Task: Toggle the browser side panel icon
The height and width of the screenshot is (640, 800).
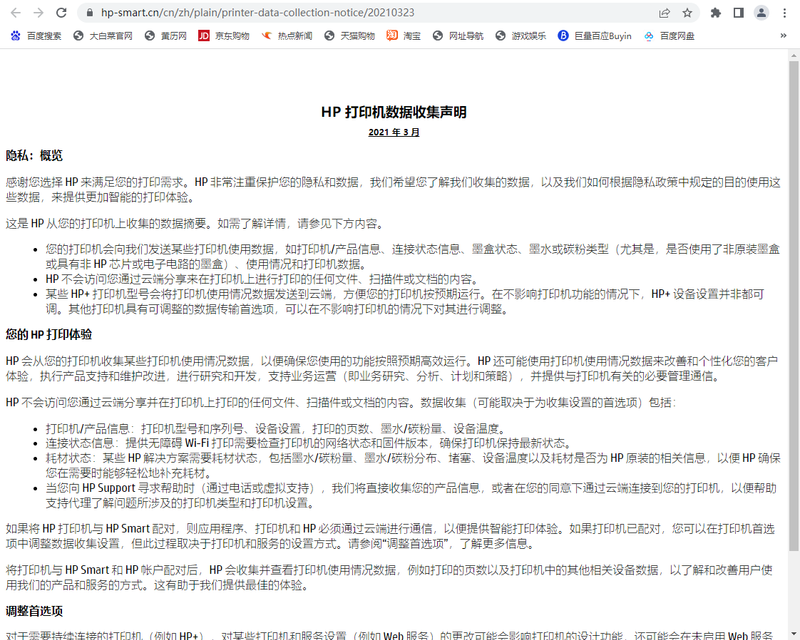Action: tap(738, 13)
